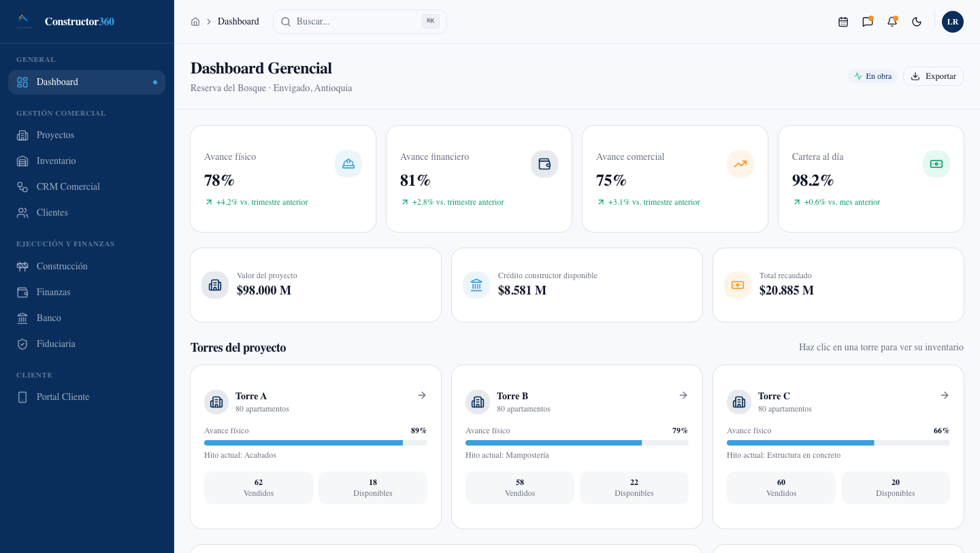Click the Cartera al día banknote icon
Screen dimensions: 980x553
(936, 164)
